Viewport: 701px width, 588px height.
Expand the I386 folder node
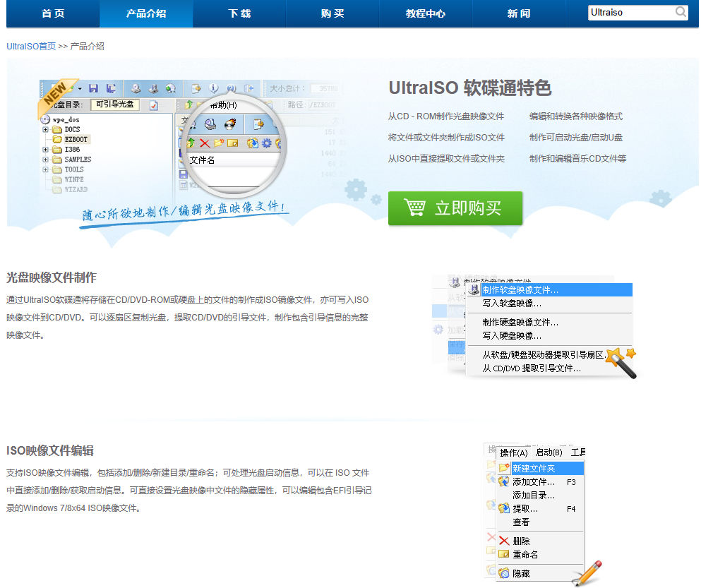pos(46,150)
